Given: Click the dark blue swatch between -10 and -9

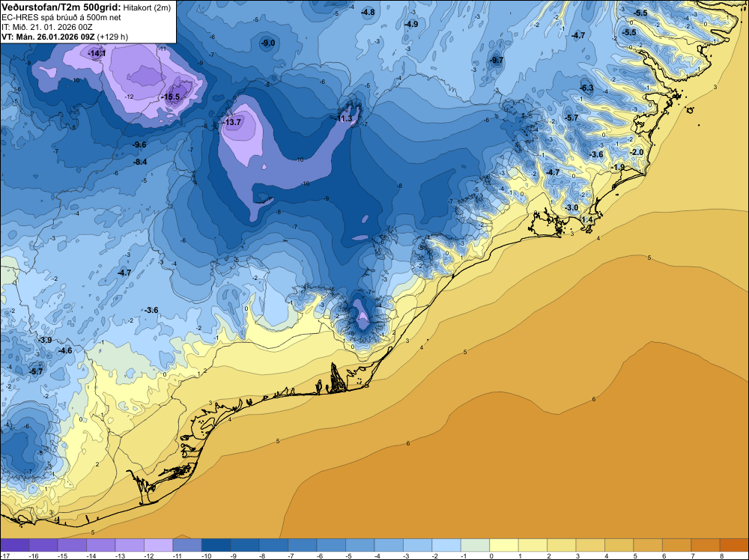Looking at the screenshot, I should coord(216,545).
